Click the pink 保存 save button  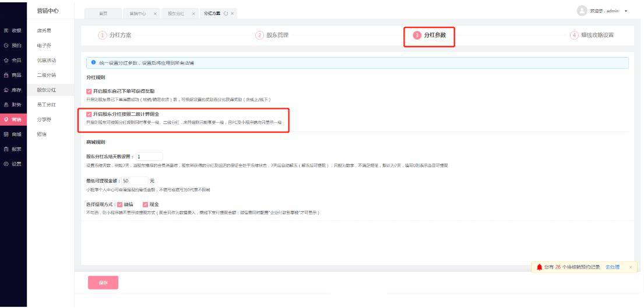click(103, 283)
